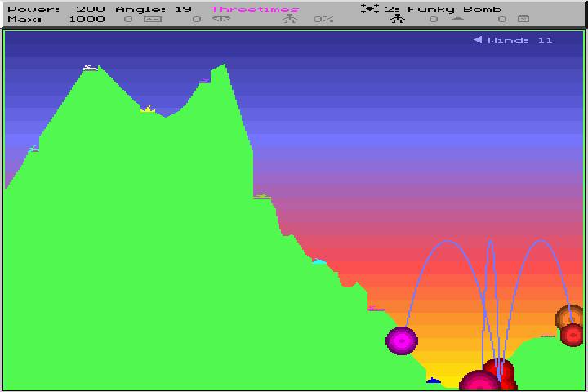Click the power value '200'

(x=91, y=9)
